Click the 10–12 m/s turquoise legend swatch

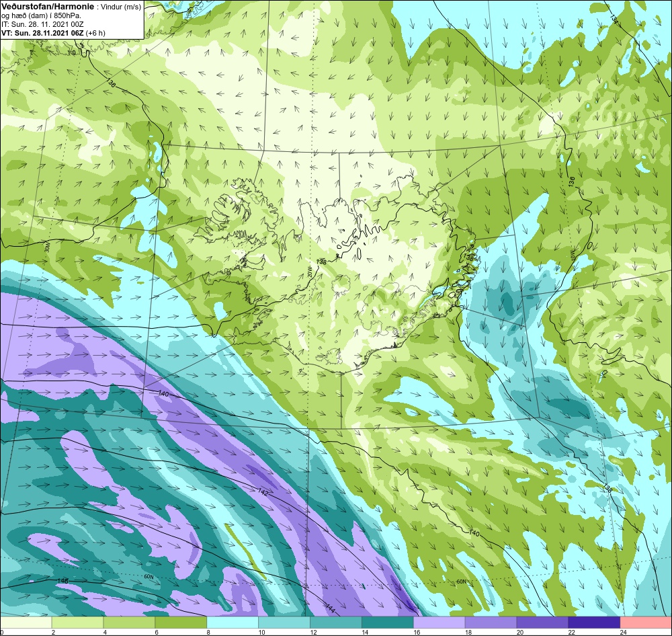pyautogui.click(x=284, y=622)
